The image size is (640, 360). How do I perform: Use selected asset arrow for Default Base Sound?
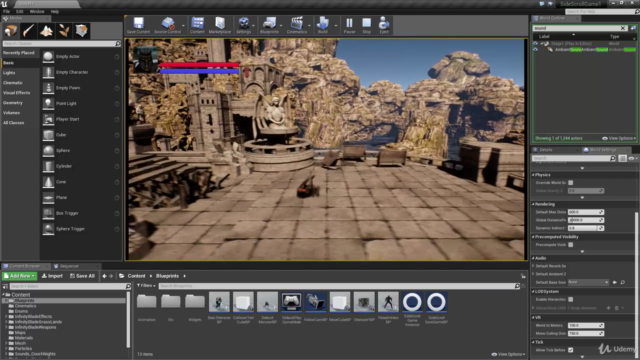(x=615, y=282)
